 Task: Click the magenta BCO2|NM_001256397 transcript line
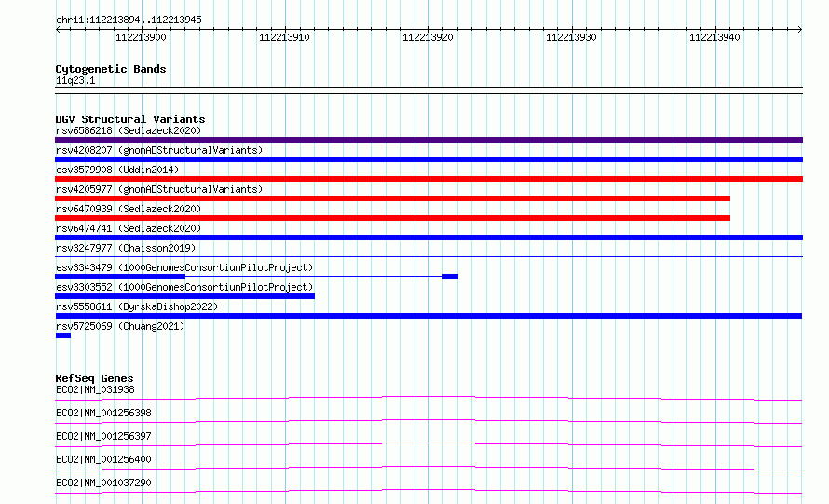point(428,444)
